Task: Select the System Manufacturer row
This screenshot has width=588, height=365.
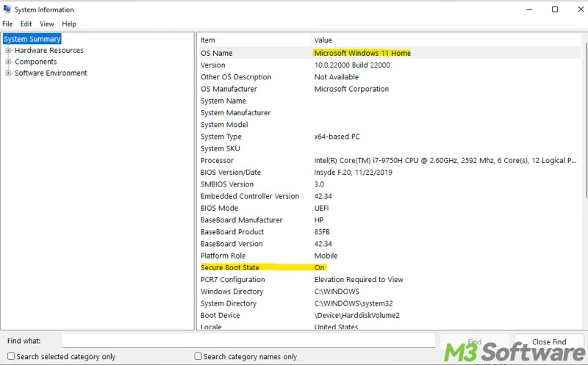Action: [x=389, y=113]
